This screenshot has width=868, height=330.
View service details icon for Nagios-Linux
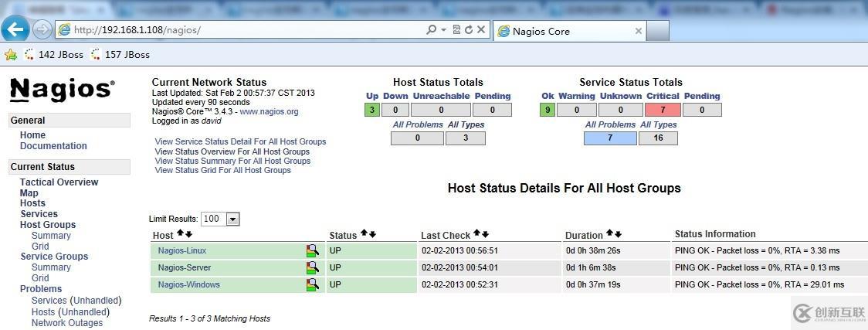tap(313, 251)
